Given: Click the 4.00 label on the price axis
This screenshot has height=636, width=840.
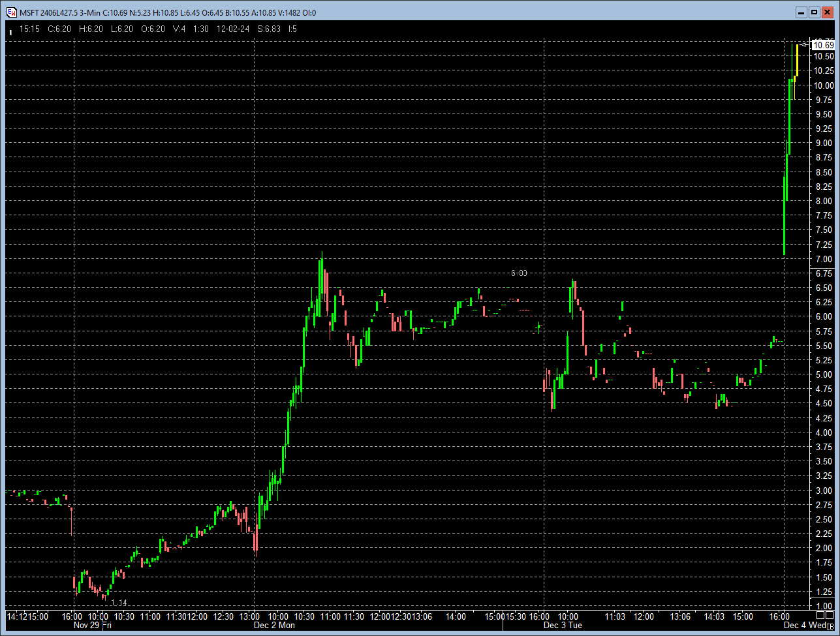Looking at the screenshot, I should pyautogui.click(x=824, y=432).
